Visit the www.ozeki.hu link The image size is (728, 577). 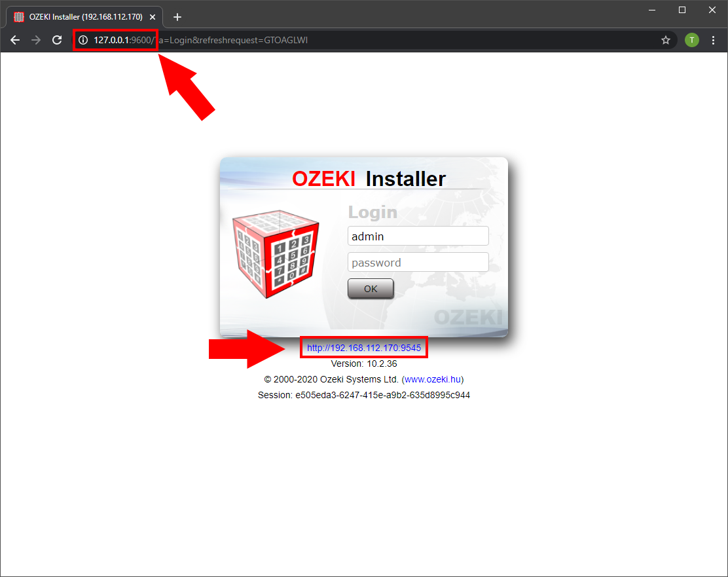(x=433, y=379)
